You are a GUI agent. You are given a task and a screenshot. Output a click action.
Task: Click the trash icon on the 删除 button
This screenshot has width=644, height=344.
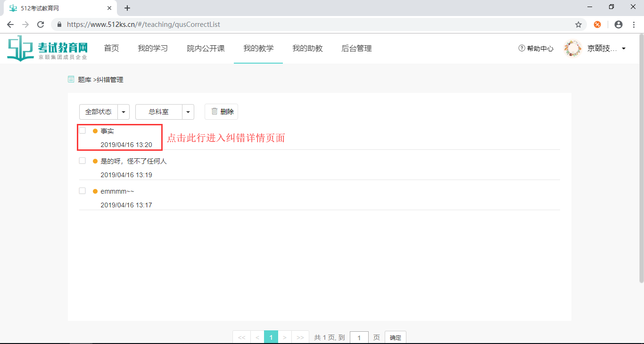click(214, 111)
